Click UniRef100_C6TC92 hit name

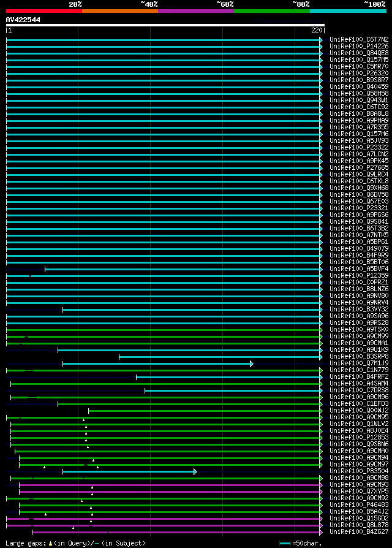click(359, 107)
